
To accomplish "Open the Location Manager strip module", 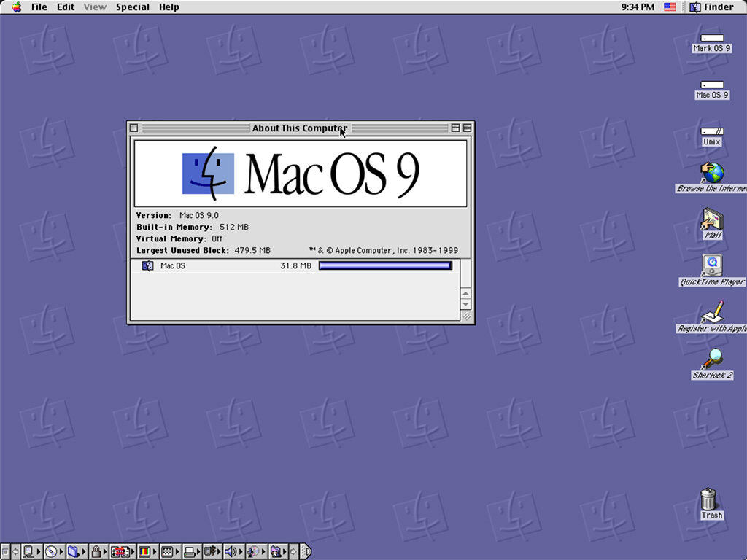I will click(212, 552).
